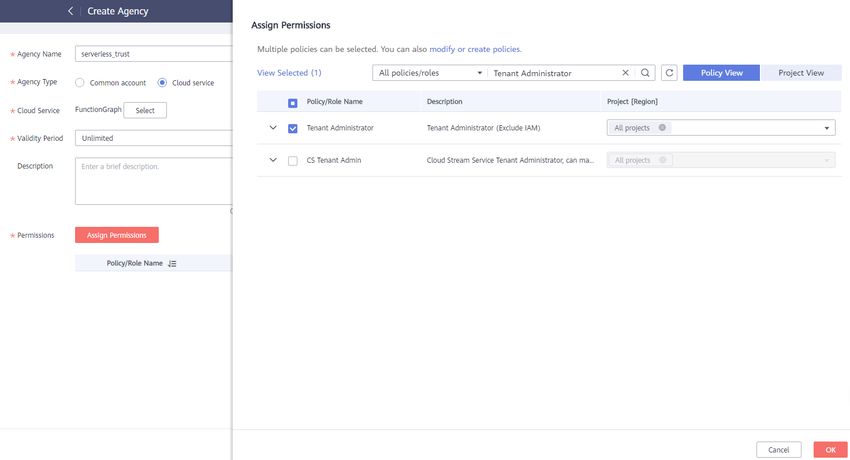Run the policy search magnifier icon
Image resolution: width=850 pixels, height=460 pixels.
click(645, 73)
